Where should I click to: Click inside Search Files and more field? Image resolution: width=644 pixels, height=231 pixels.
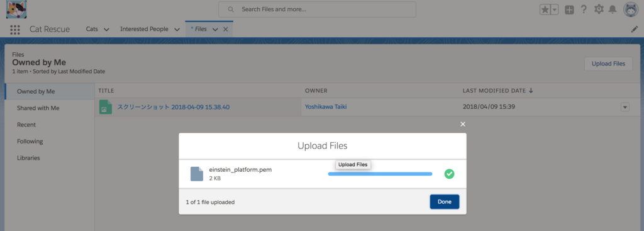click(317, 9)
